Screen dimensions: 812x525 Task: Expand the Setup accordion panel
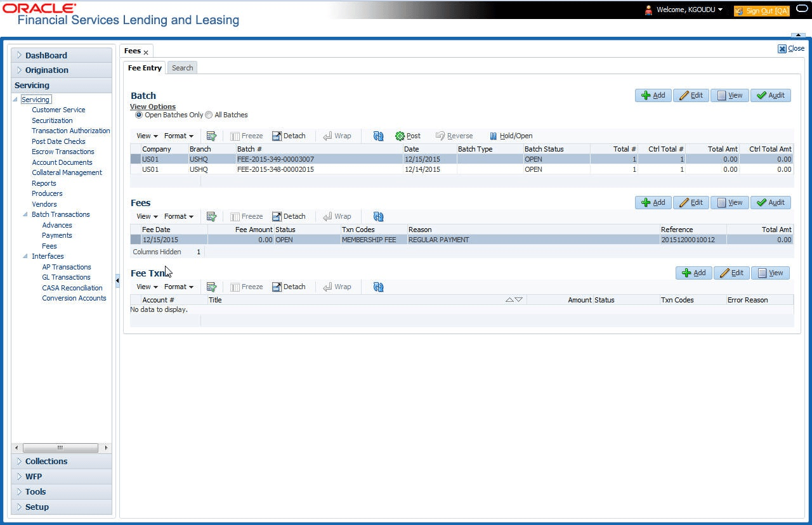pos(62,507)
